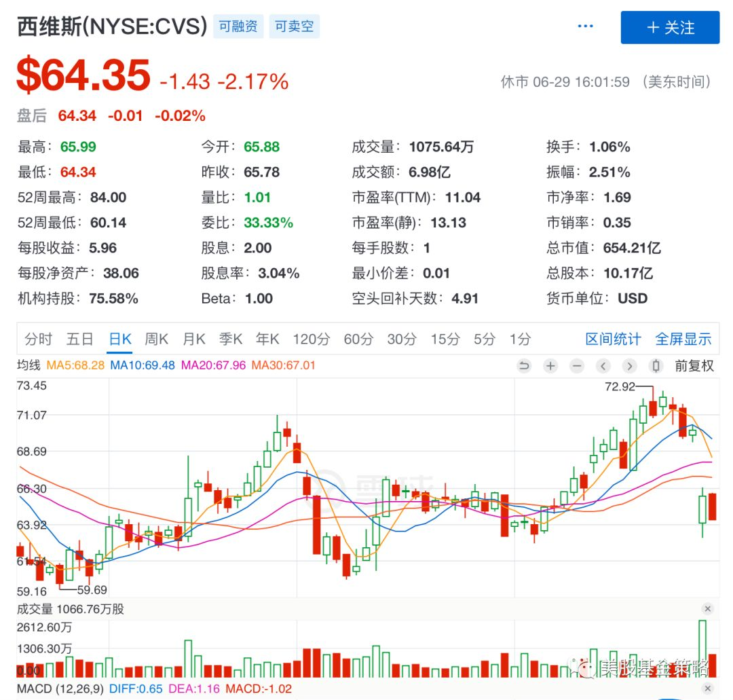733x700 pixels.
Task: Click the 可融资 tag
Action: (238, 26)
